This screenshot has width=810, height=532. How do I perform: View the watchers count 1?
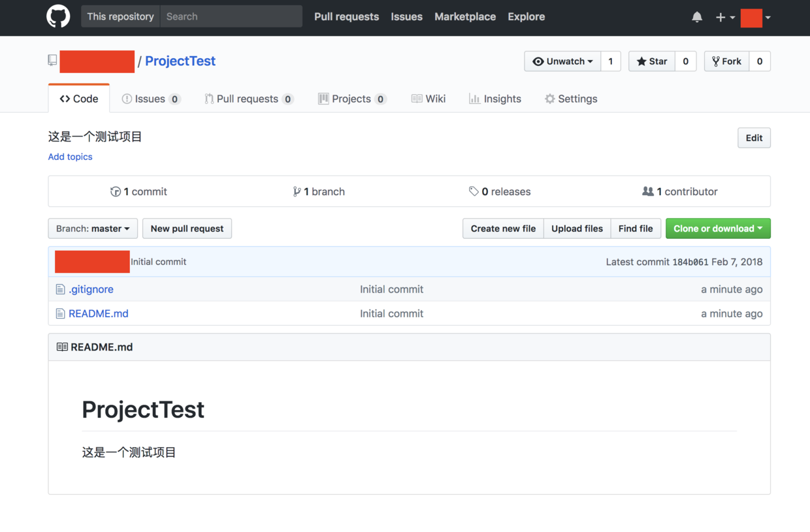[611, 61]
